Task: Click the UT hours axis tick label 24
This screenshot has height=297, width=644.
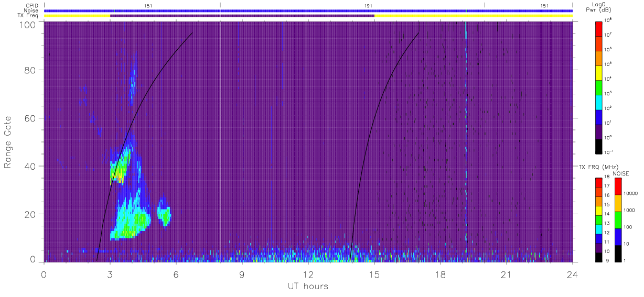Action: point(573,274)
